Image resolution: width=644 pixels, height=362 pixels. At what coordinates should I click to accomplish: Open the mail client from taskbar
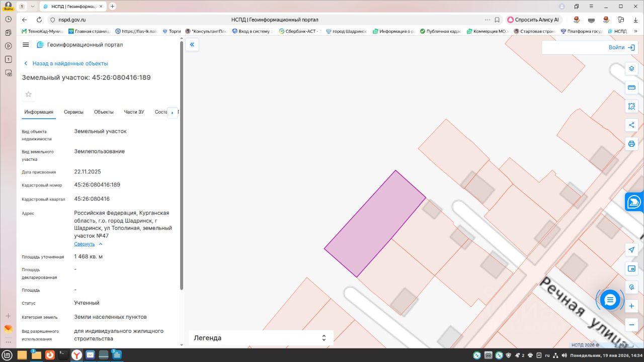[x=90, y=355]
